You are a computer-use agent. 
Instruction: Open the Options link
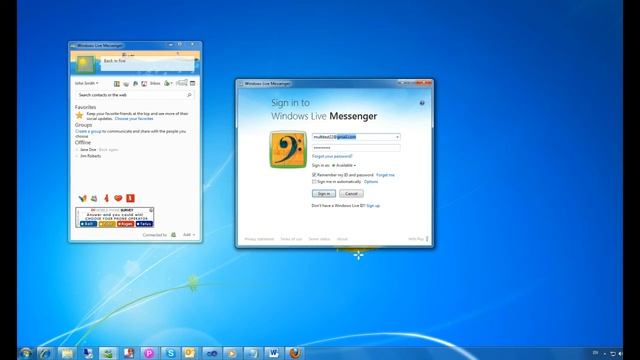371,182
